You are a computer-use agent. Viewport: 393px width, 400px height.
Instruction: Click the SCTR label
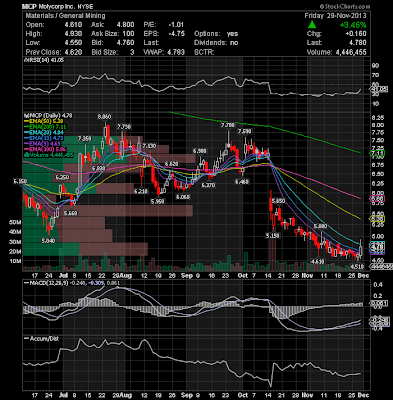coord(204,52)
